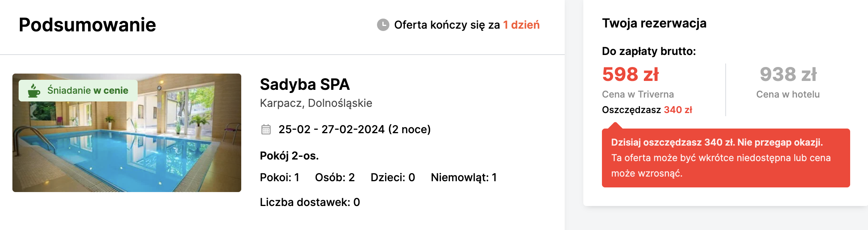Click the "Śniadanie w cenie" badge label
Viewport: 868px width, 230px height.
(88, 91)
